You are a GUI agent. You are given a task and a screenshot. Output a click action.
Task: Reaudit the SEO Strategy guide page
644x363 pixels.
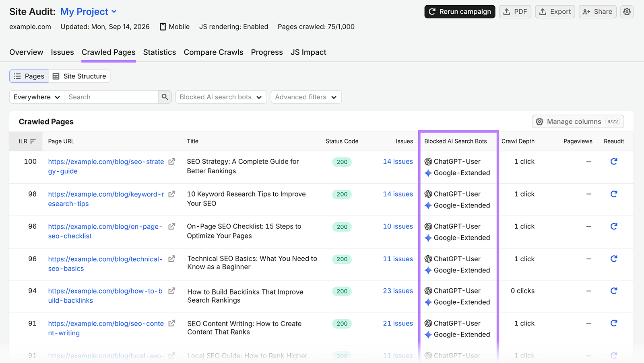pos(614,162)
